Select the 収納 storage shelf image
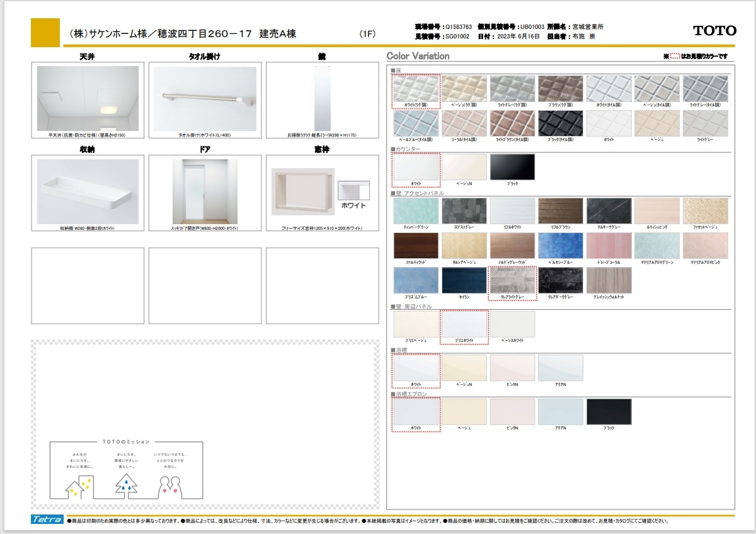The height and width of the screenshot is (534, 756). tap(88, 191)
